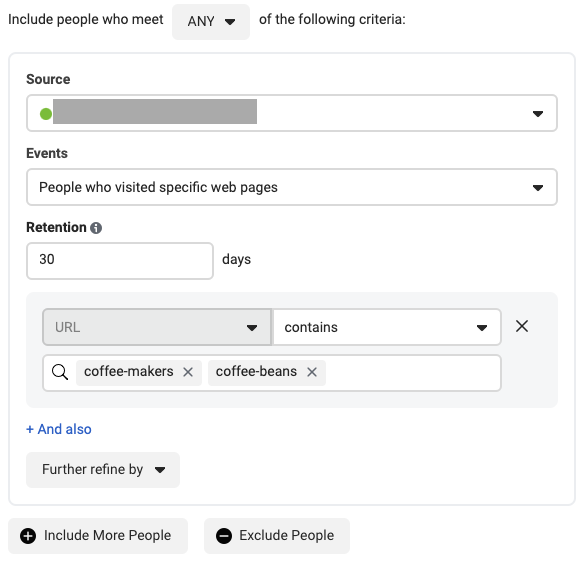586x568 pixels.
Task: Focus the Retention days input field
Action: pyautogui.click(x=120, y=260)
